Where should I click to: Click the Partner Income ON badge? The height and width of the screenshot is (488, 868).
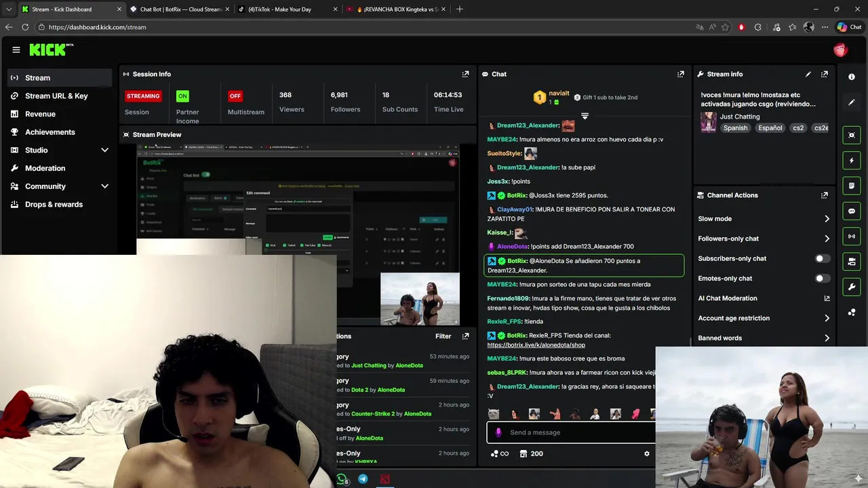[182, 96]
